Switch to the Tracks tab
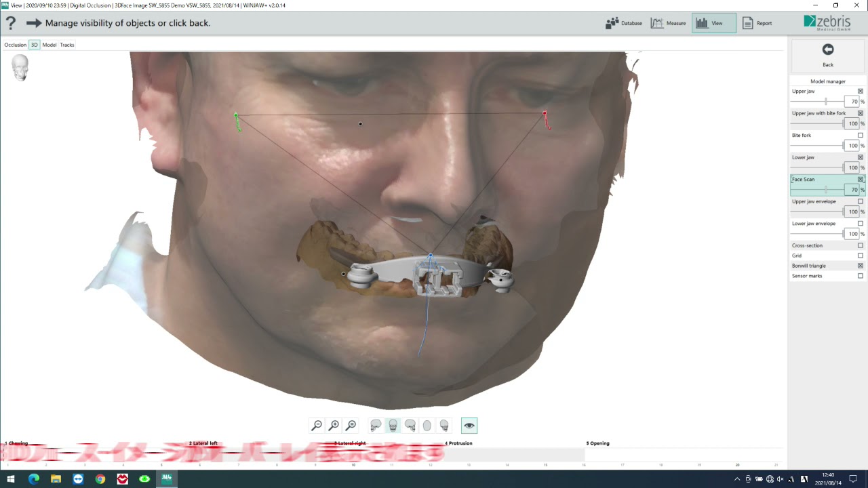The width and height of the screenshot is (868, 488). point(67,45)
